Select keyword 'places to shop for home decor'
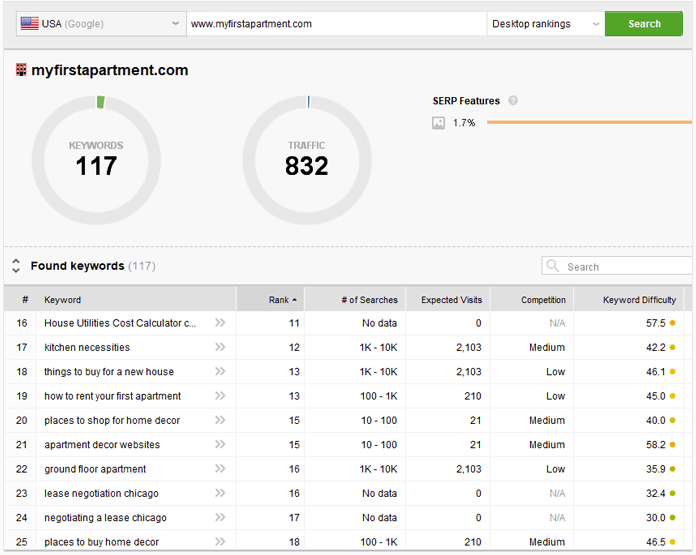696x555 pixels. [112, 420]
